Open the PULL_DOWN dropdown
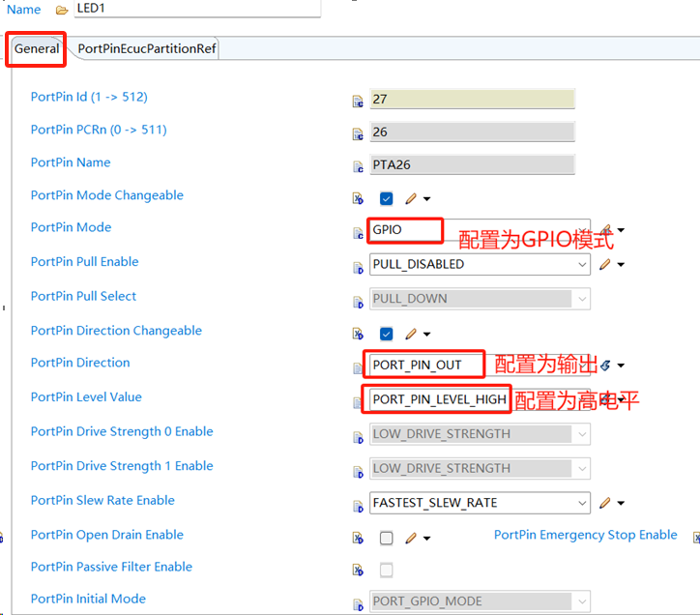Image resolution: width=700 pixels, height=615 pixels. pyautogui.click(x=480, y=299)
